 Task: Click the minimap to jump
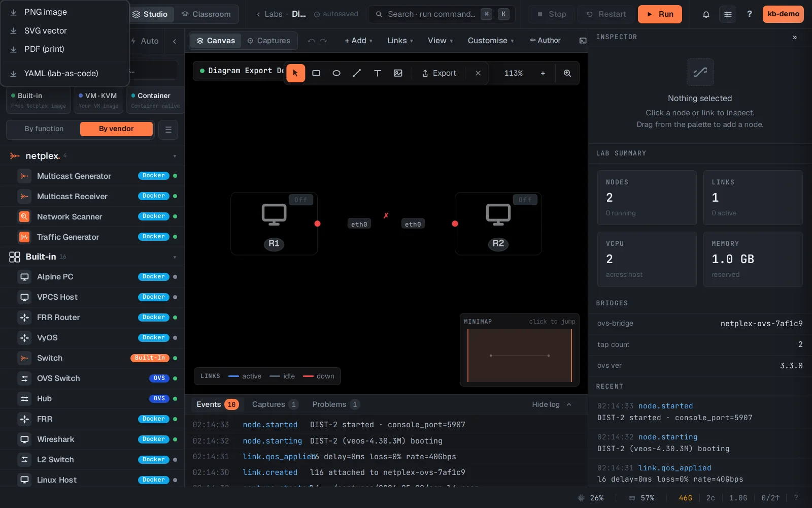pos(520,355)
